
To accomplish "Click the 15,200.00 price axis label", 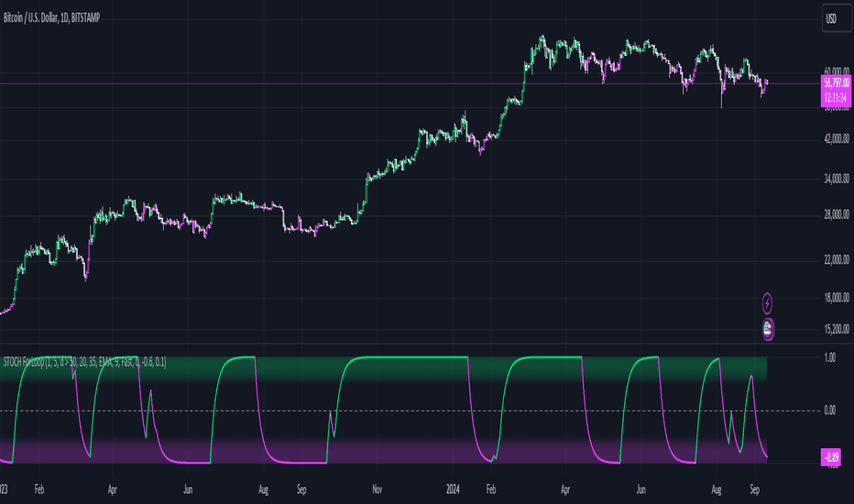I will [x=837, y=329].
